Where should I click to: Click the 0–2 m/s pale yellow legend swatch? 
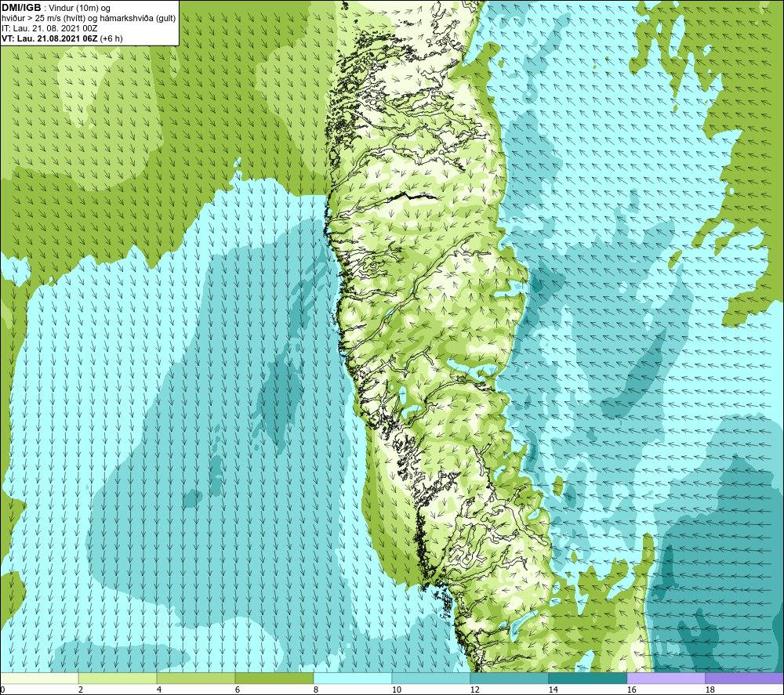pos(39,678)
